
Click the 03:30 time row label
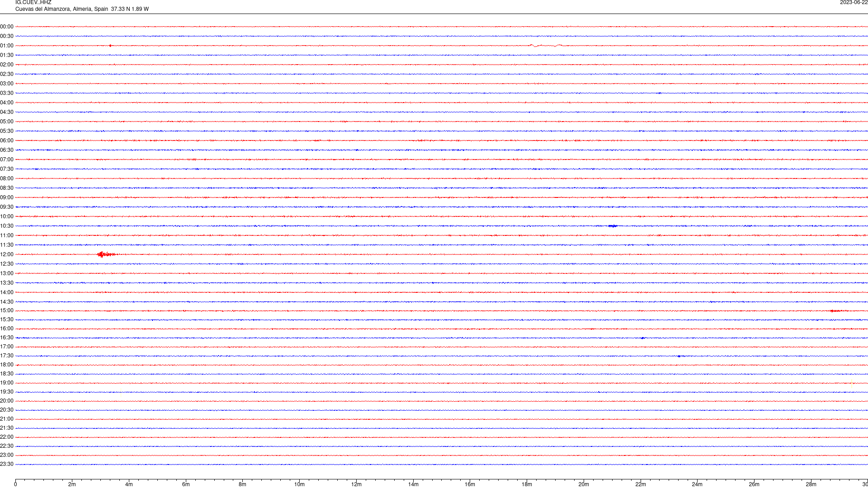pyautogui.click(x=7, y=93)
